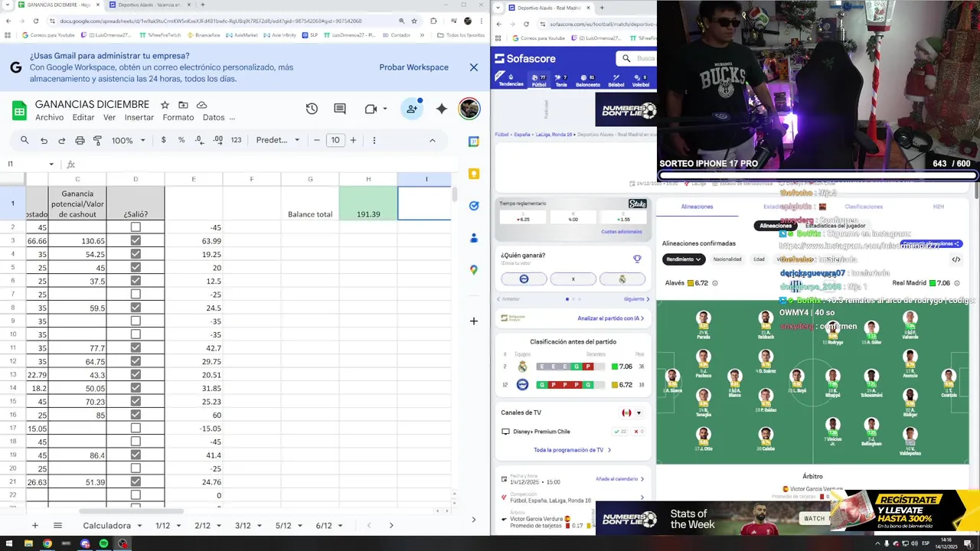Image resolution: width=980 pixels, height=551 pixels.
Task: Uncheck the ¿Salió? box in row 5
Action: 136,268
